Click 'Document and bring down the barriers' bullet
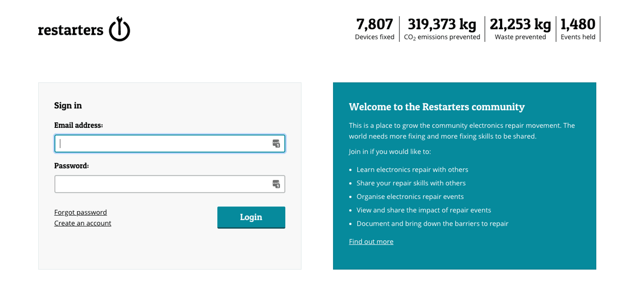Image resolution: width=644 pixels, height=284 pixels. (433, 224)
